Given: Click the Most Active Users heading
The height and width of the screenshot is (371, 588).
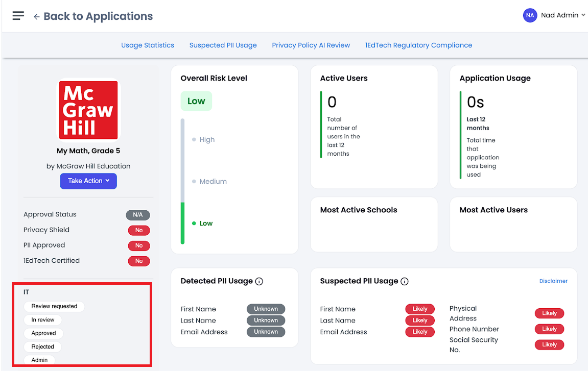Looking at the screenshot, I should click(493, 210).
